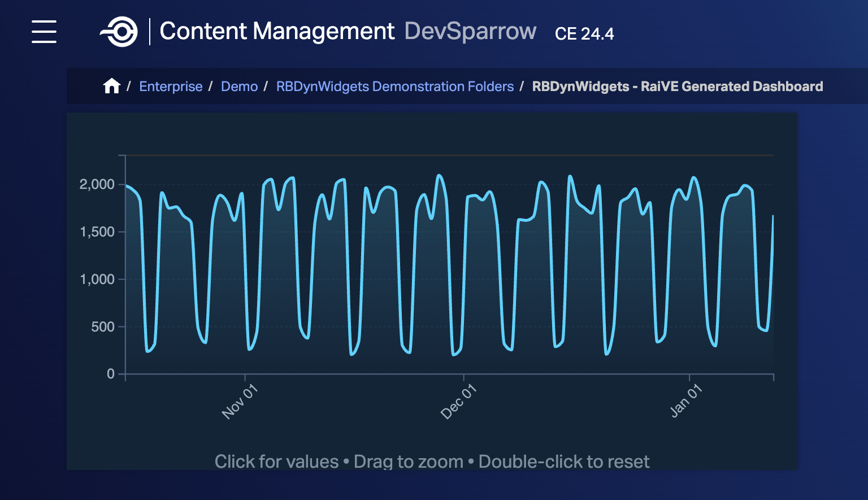Image resolution: width=868 pixels, height=500 pixels.
Task: Click the 1,000 y-axis label
Action: point(97,279)
